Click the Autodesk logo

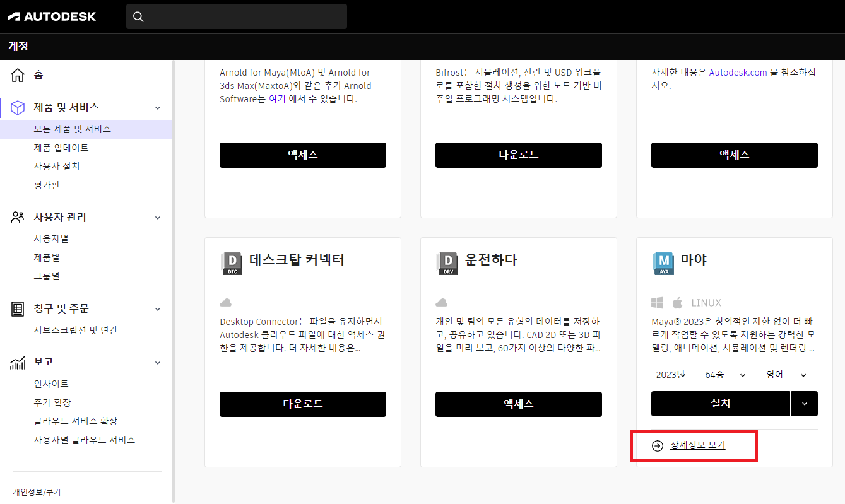click(52, 16)
